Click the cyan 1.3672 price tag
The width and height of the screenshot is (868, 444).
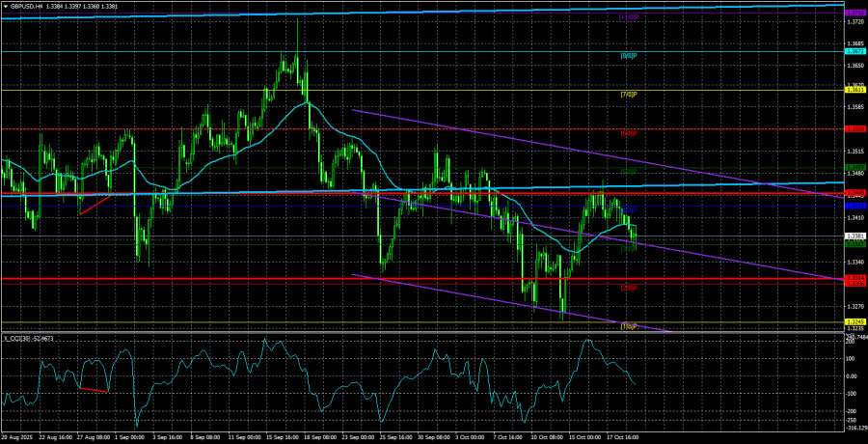point(854,51)
